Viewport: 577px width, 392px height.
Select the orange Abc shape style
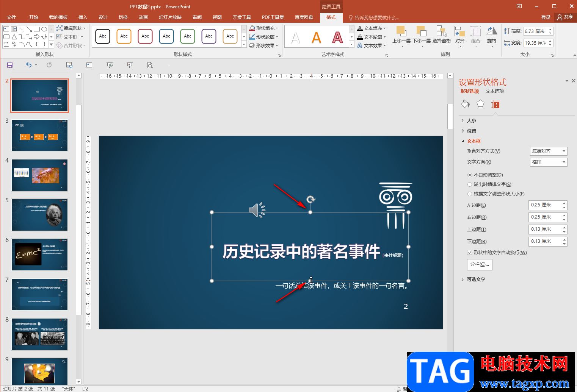pyautogui.click(x=124, y=36)
